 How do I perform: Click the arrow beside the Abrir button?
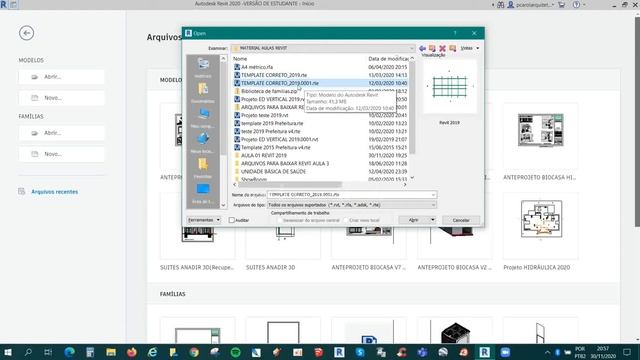(x=432, y=220)
